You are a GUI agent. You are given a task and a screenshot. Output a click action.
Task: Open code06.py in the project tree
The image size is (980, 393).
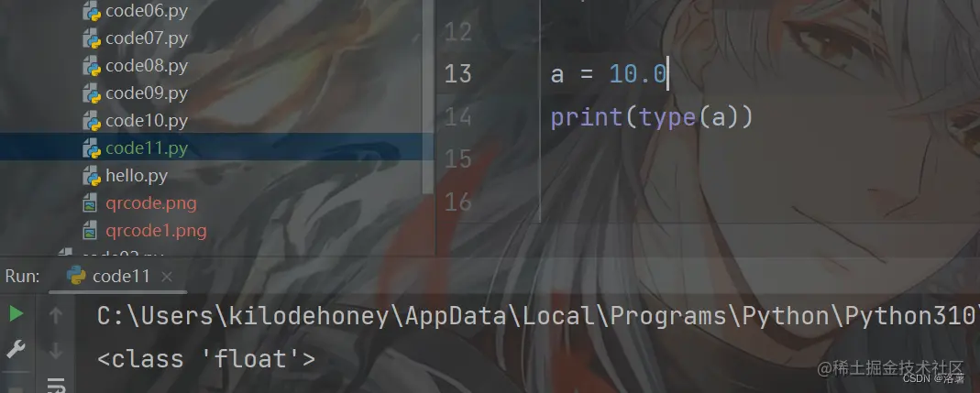click(x=147, y=11)
